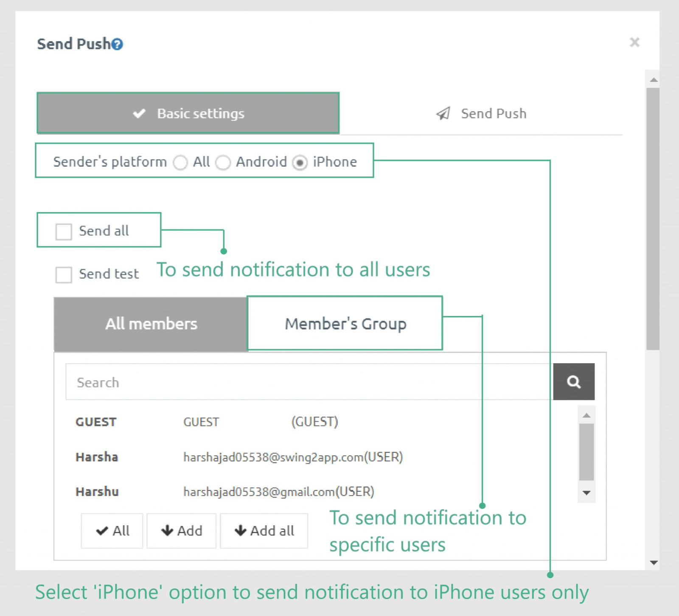Screen dimensions: 679x616
Task: Select the All platform radio button
Action: pyautogui.click(x=180, y=162)
